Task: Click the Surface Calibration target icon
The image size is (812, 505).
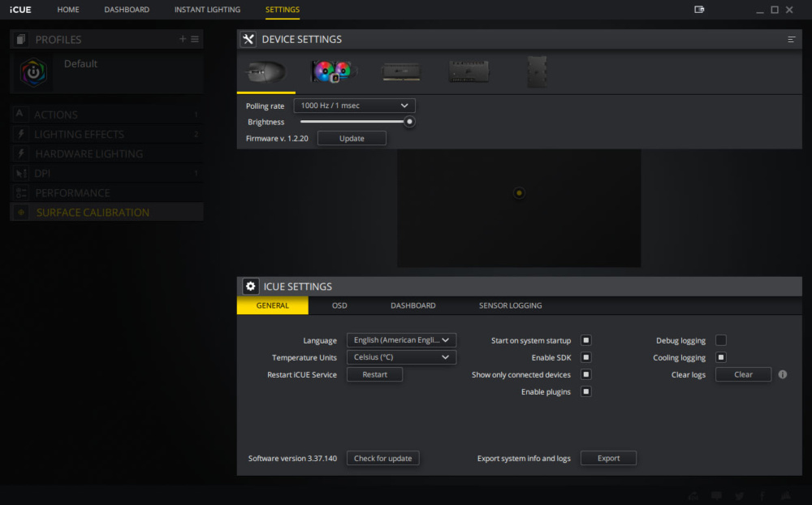Action: pos(21,213)
